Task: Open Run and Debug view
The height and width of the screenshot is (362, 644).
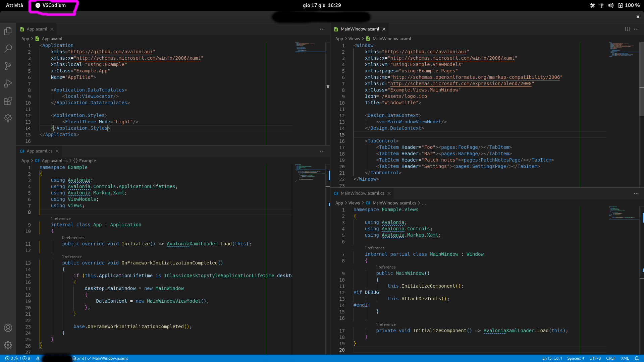Action: coord(8,83)
